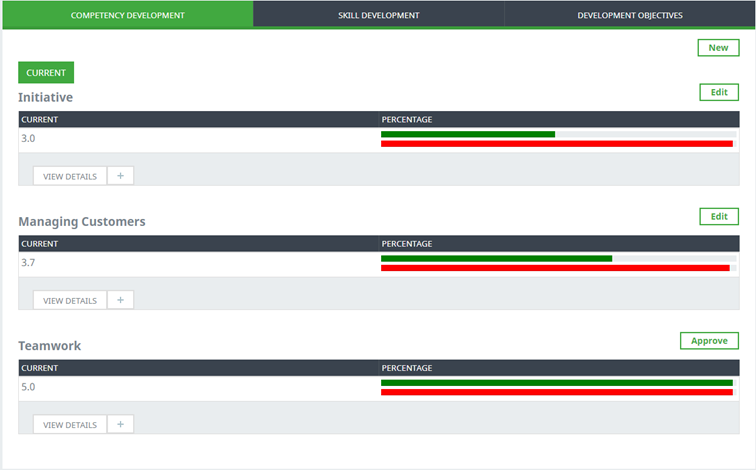View details for Teamwork
Image resolution: width=756 pixels, height=470 pixels.
[x=69, y=424]
